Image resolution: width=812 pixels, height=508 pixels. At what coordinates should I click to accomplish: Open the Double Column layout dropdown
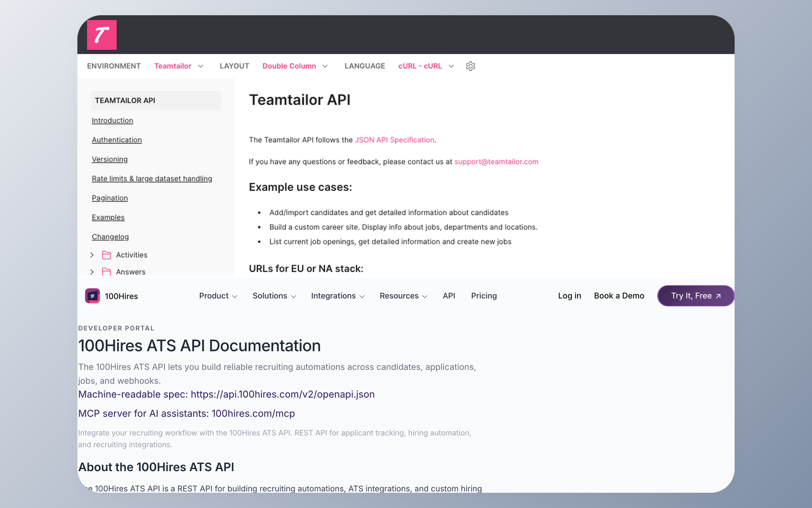(295, 66)
